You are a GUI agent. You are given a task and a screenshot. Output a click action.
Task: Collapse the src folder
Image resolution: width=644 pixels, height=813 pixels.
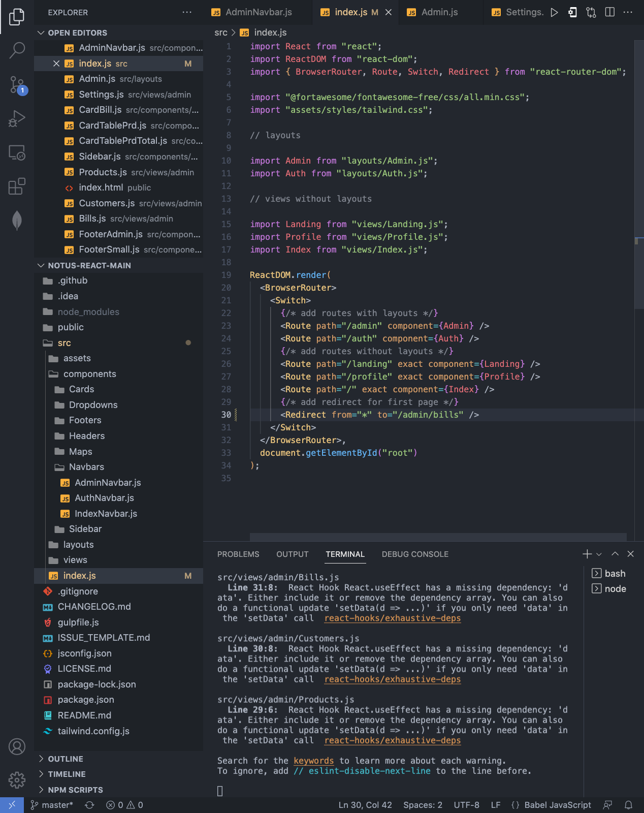[x=118, y=343]
